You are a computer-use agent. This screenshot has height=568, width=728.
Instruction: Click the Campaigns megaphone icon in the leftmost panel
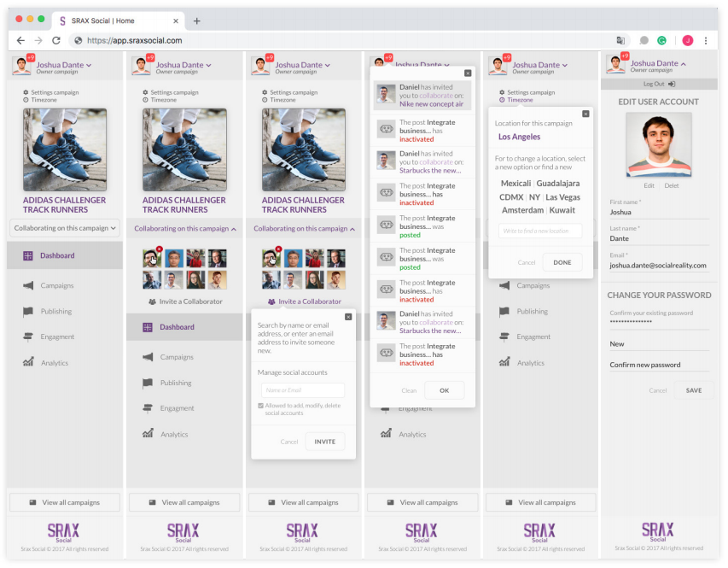tap(28, 285)
